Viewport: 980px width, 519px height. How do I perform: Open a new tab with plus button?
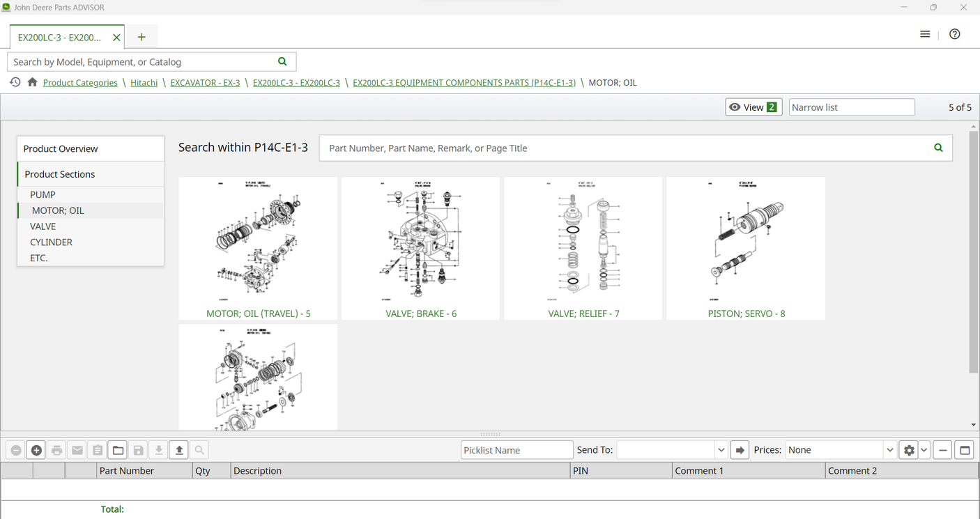tap(141, 37)
